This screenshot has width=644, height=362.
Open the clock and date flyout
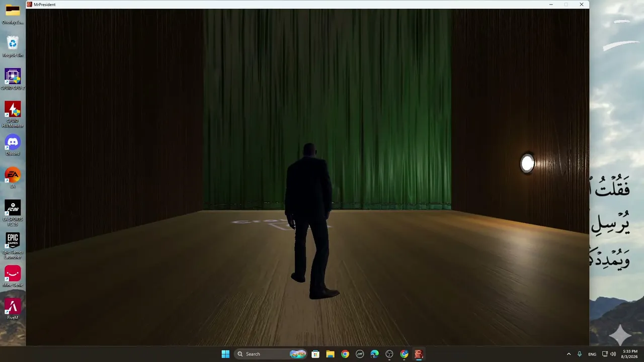point(630,354)
